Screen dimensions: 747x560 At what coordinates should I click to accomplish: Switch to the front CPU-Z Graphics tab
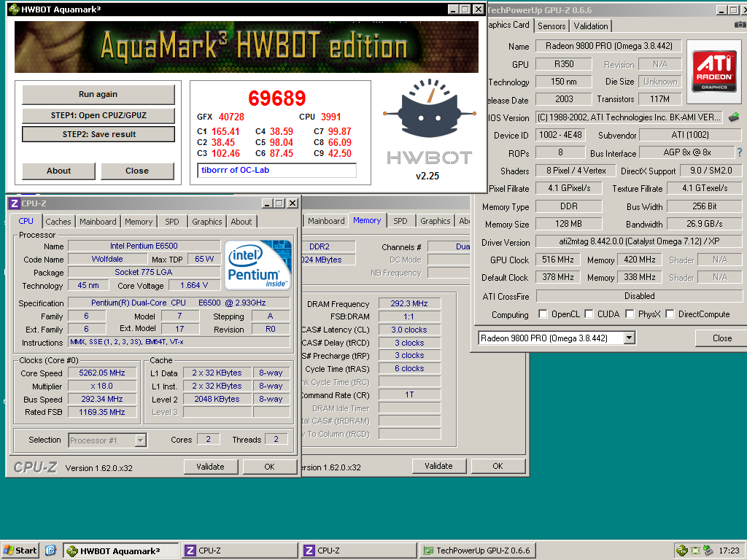coord(206,222)
